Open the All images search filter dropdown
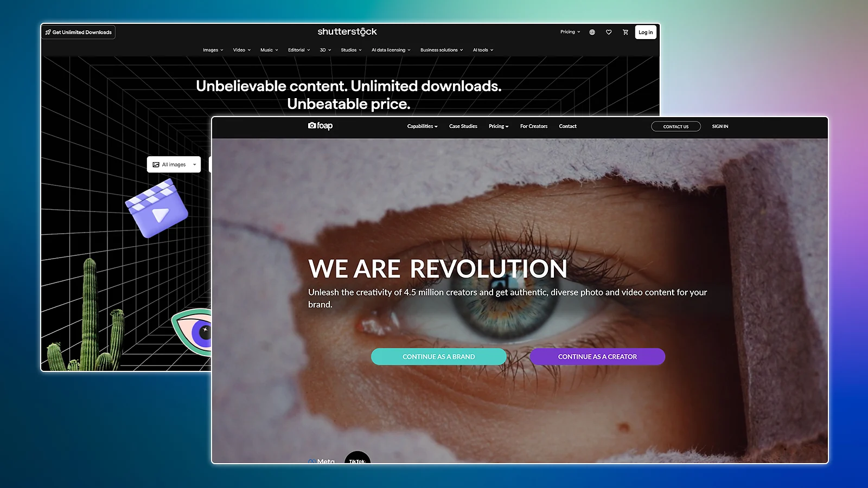The image size is (868, 488). coord(174,164)
